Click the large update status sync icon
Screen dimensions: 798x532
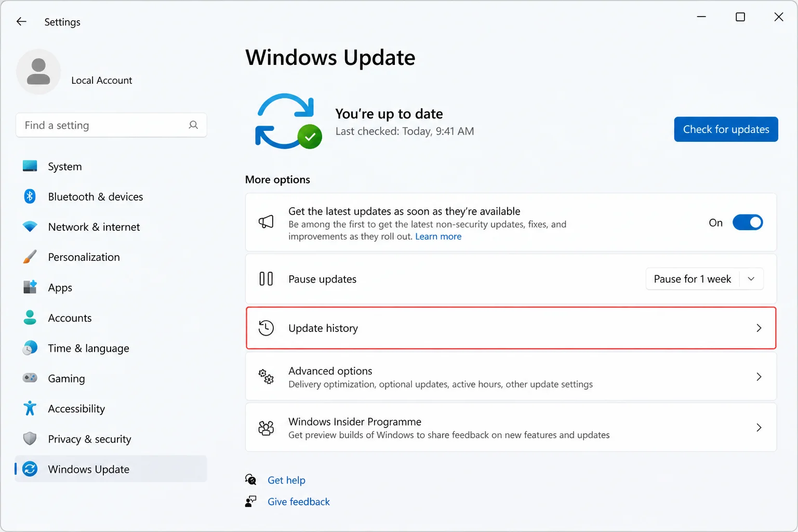[288, 121]
